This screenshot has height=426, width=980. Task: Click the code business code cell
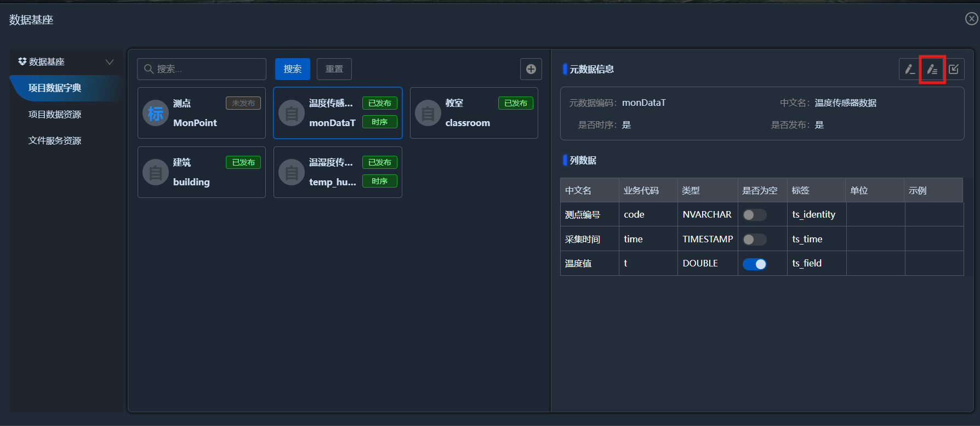coord(648,214)
